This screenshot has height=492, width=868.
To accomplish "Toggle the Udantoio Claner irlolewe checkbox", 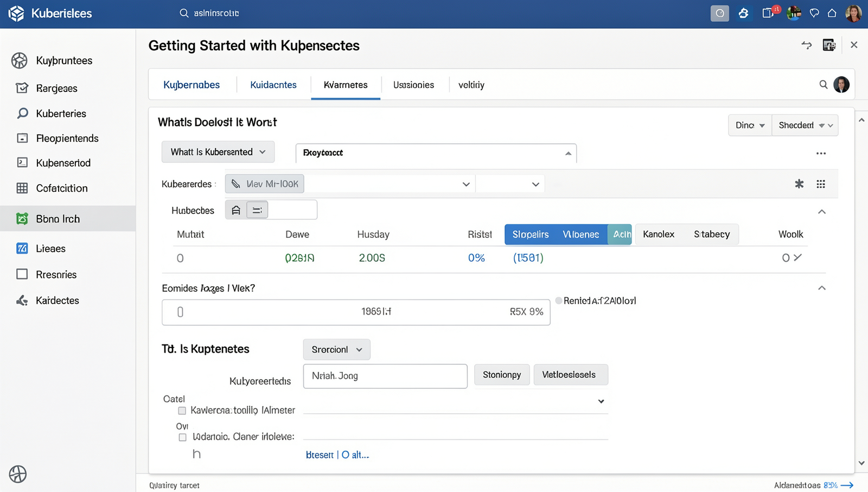I will click(x=183, y=437).
